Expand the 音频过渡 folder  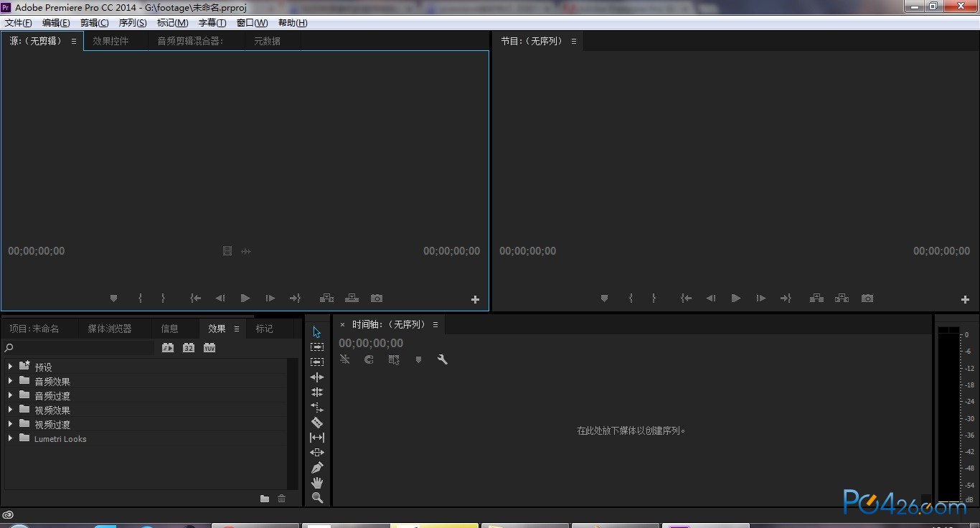coord(10,395)
